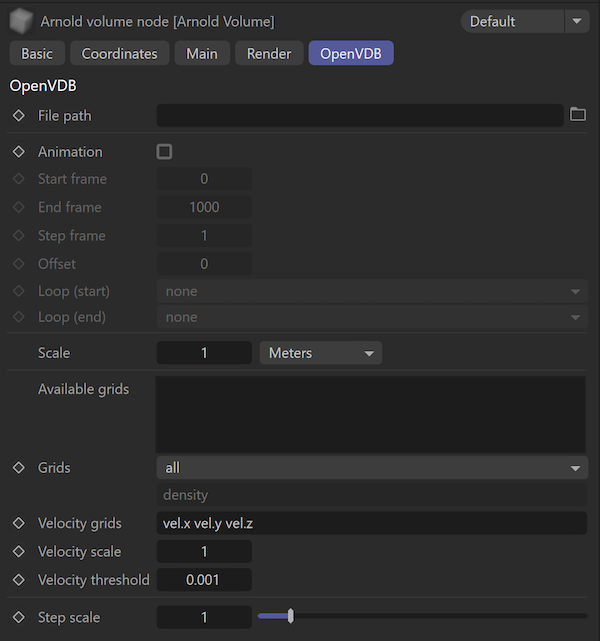Click the Step scale slider handle
Image resolution: width=600 pixels, height=641 pixels.
click(x=291, y=616)
